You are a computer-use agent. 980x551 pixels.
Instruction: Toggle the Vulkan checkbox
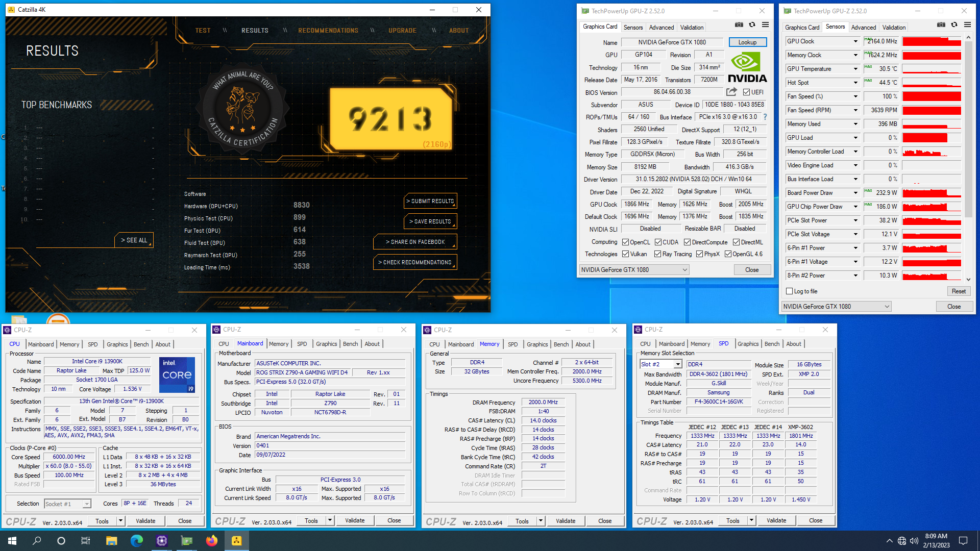tap(625, 254)
